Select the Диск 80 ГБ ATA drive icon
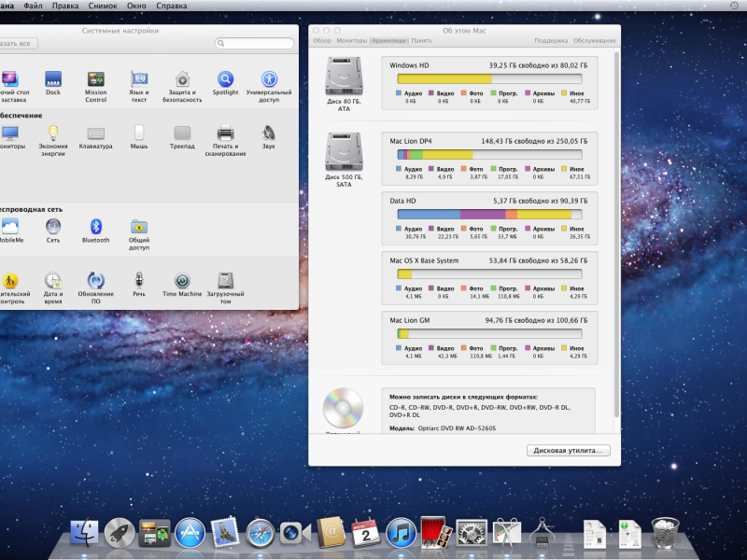747x560 pixels. [344, 77]
